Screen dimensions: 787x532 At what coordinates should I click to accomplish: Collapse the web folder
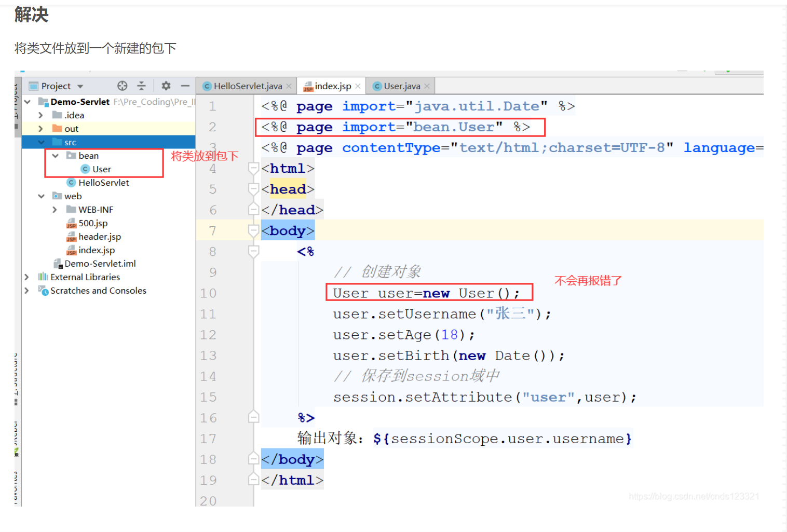pos(41,196)
